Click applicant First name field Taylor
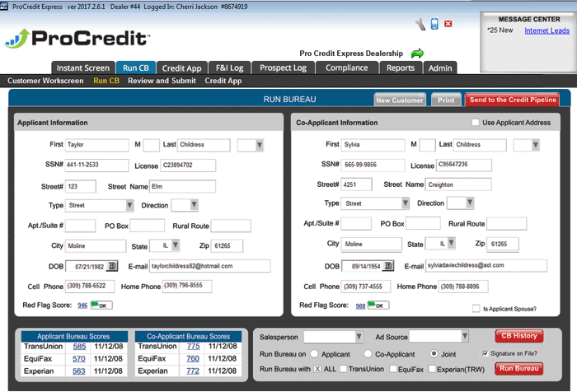Viewport: 577px width, 392px height. (96, 145)
